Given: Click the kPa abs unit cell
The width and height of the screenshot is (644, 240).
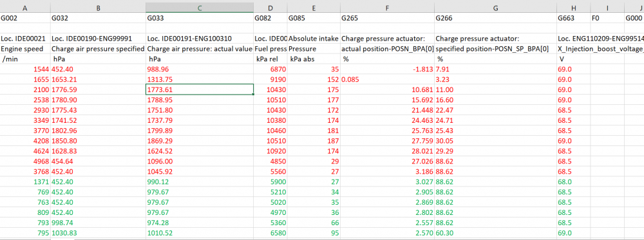Looking at the screenshot, I should (314, 59).
